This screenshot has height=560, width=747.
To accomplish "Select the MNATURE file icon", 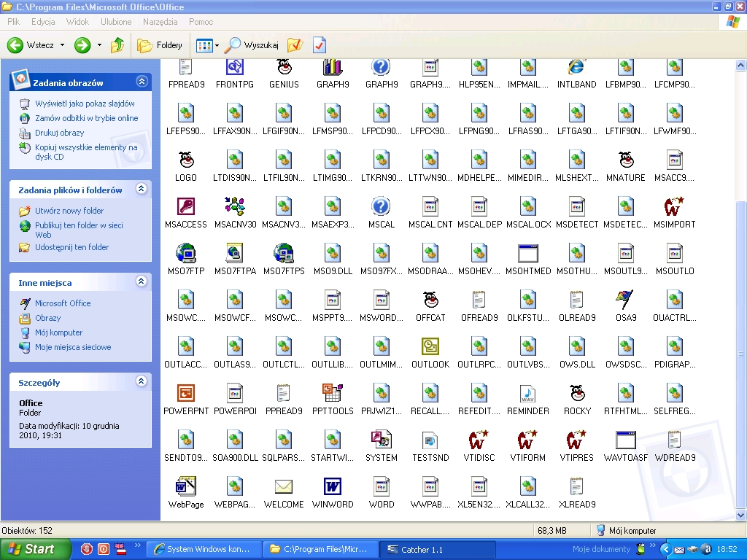I will (626, 160).
